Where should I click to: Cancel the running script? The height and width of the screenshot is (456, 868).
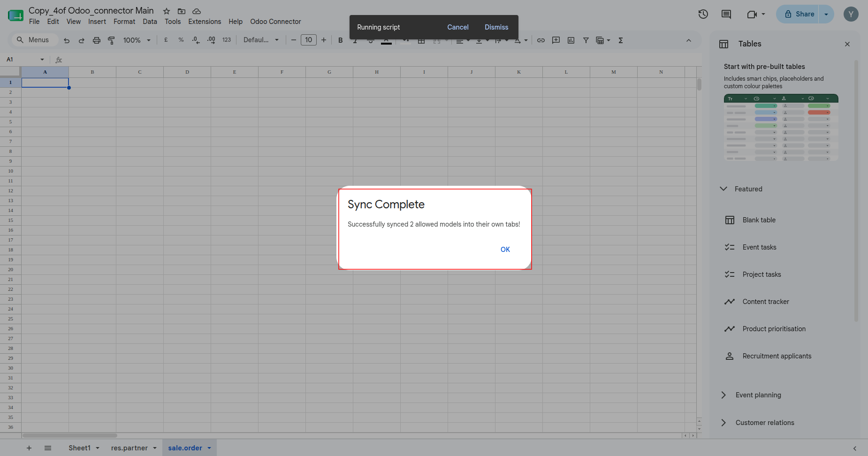point(458,27)
